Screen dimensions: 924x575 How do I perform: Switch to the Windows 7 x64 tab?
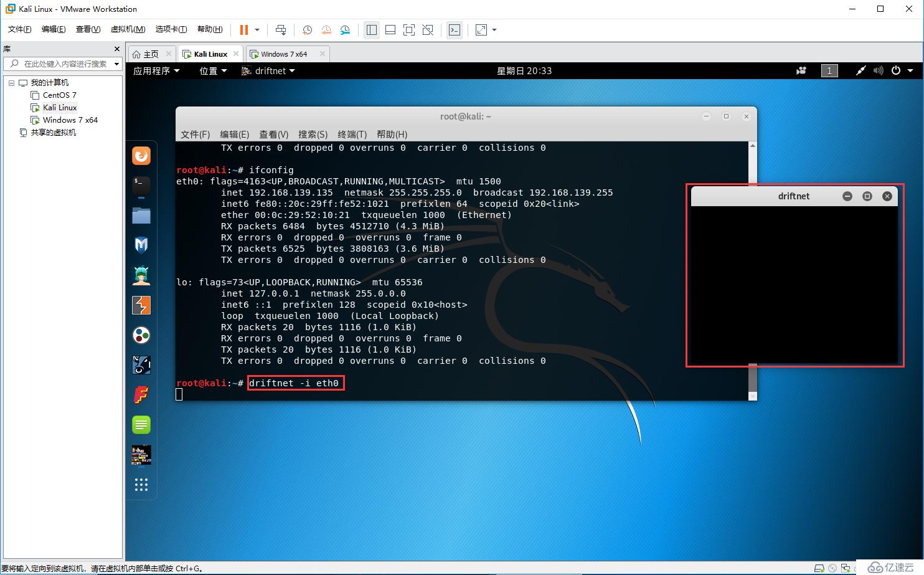tap(284, 54)
